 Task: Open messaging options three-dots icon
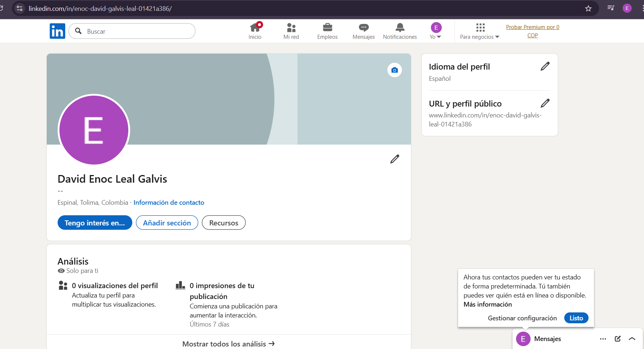tap(603, 339)
